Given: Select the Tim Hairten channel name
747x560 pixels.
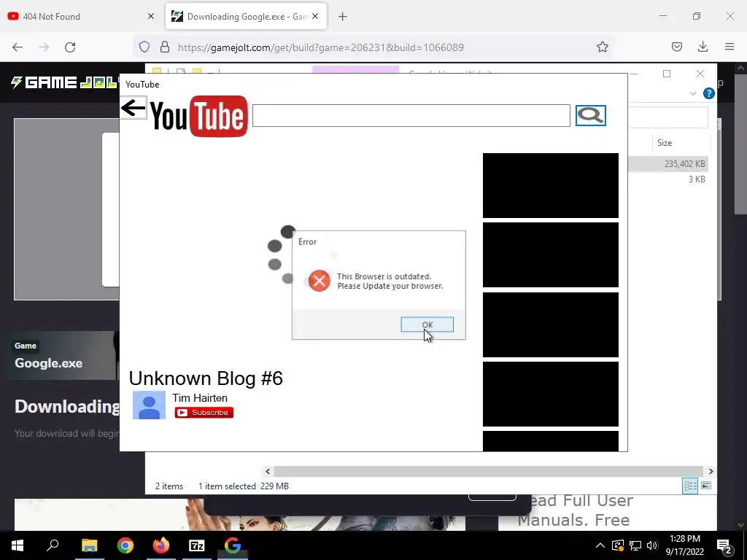Looking at the screenshot, I should (x=200, y=397).
